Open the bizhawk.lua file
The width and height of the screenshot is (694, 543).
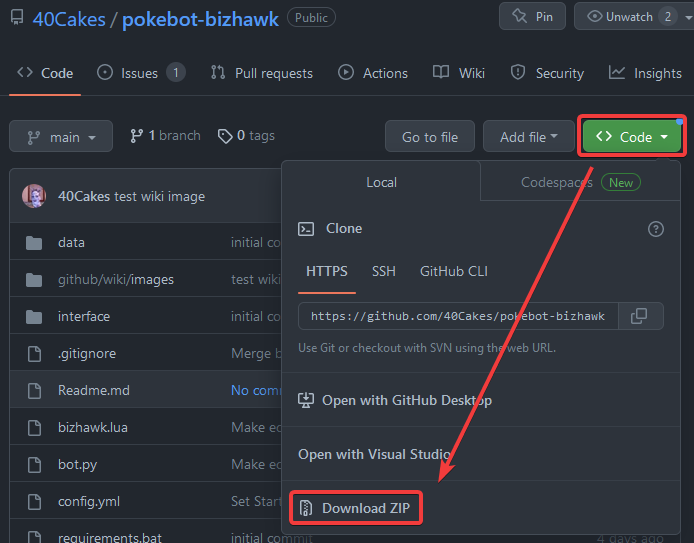click(93, 427)
